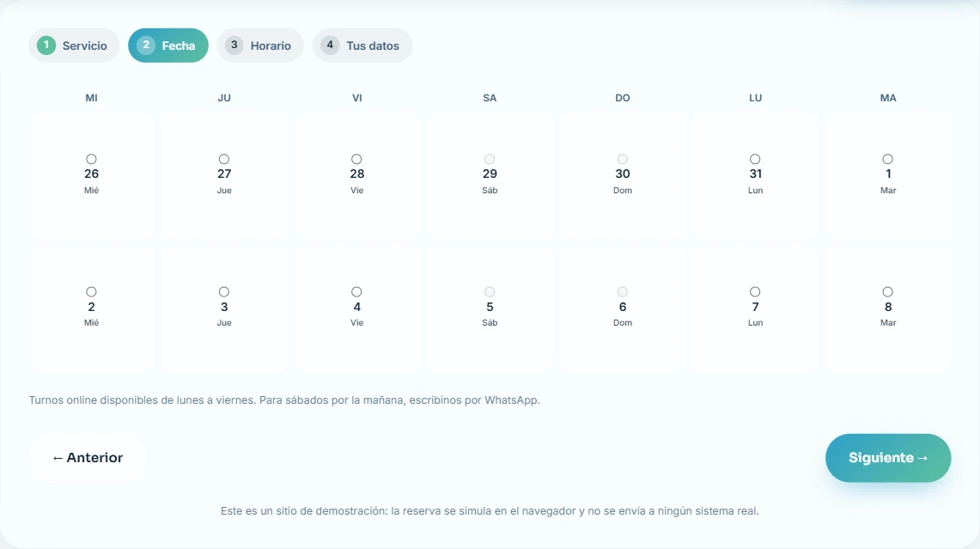This screenshot has height=549, width=980.
Task: Open the Horario step tab
Action: [x=260, y=45]
